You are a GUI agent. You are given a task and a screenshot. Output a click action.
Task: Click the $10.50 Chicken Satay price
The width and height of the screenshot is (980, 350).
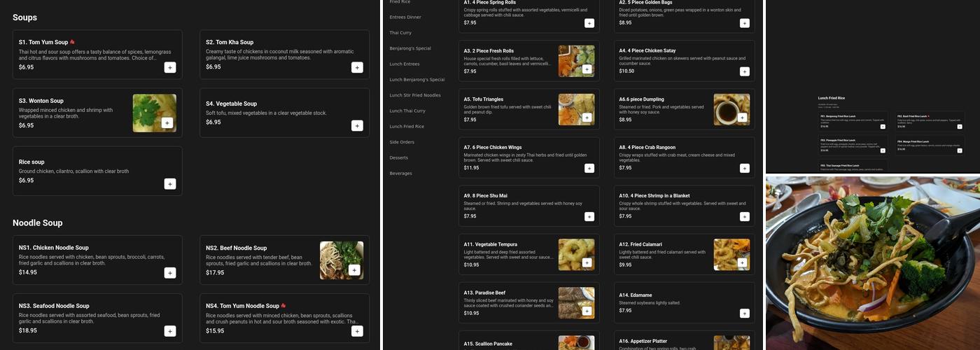(x=626, y=71)
